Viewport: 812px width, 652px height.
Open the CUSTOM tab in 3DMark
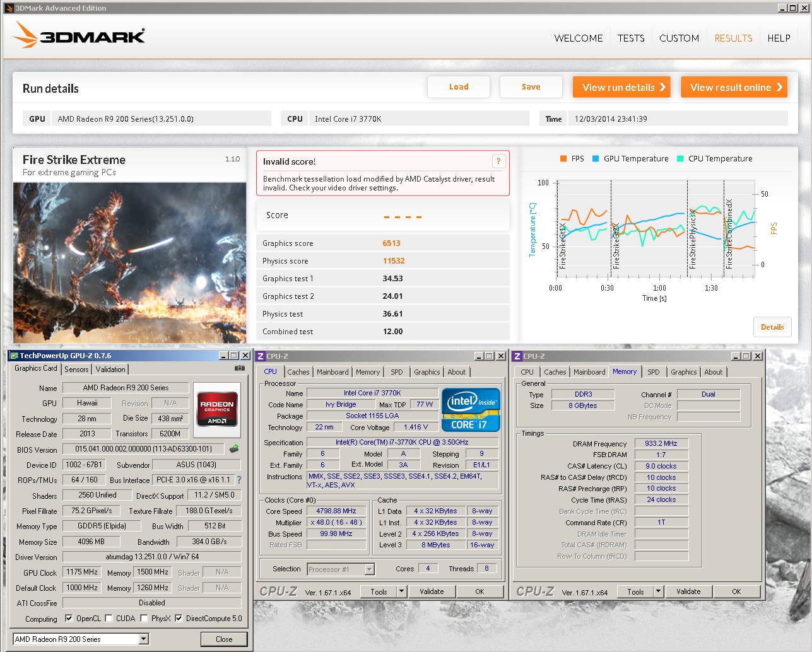pyautogui.click(x=679, y=38)
